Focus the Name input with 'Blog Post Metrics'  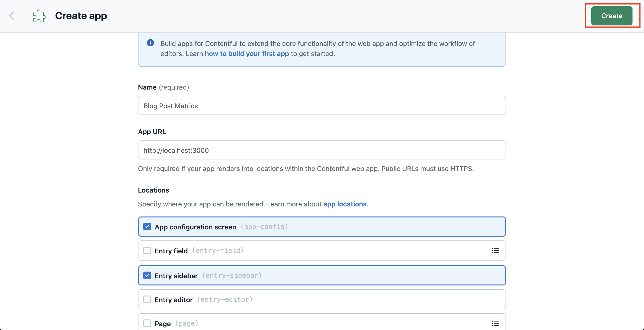[322, 105]
